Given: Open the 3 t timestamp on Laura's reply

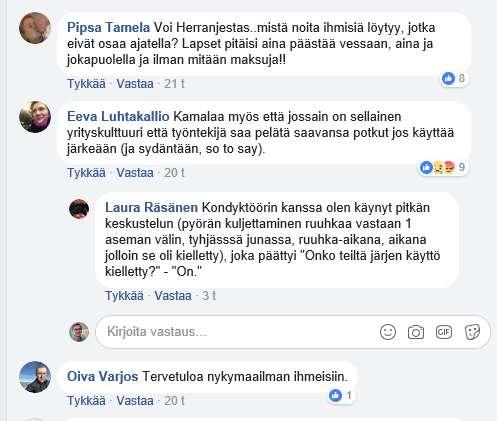Looking at the screenshot, I should [x=209, y=296].
